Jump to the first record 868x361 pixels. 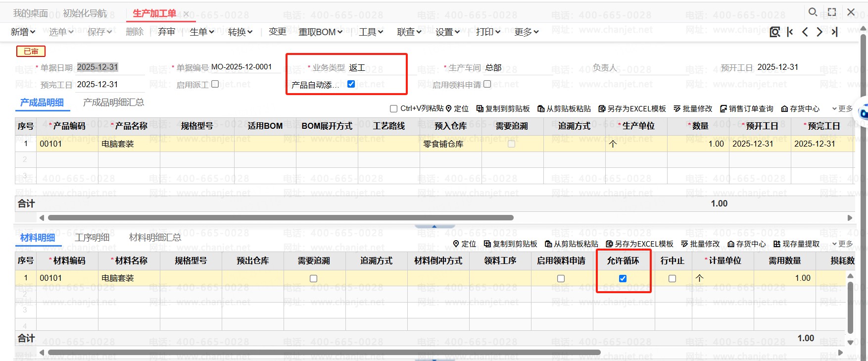790,32
